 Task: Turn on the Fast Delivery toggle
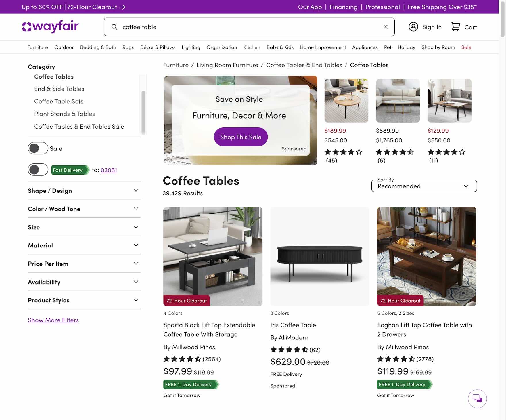(x=38, y=170)
